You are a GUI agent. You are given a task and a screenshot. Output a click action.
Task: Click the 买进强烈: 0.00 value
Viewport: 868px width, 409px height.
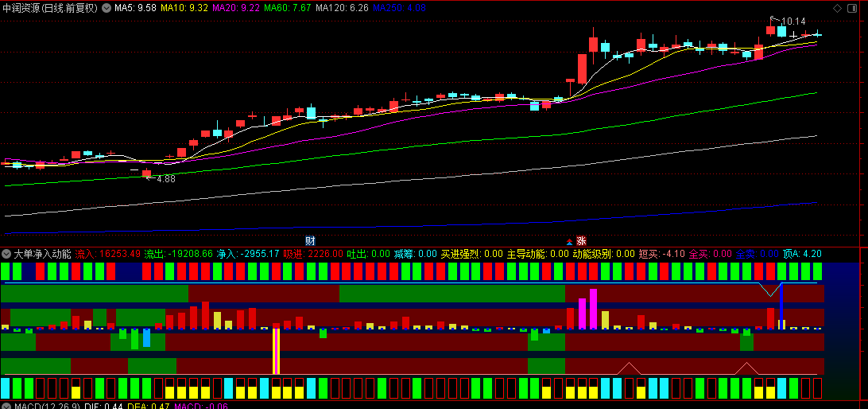pos(471,255)
